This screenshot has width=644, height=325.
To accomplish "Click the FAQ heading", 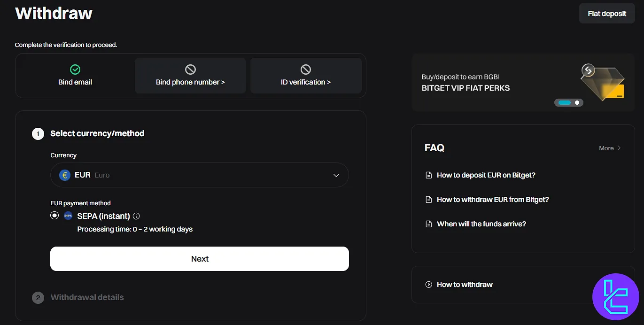I will tap(435, 148).
